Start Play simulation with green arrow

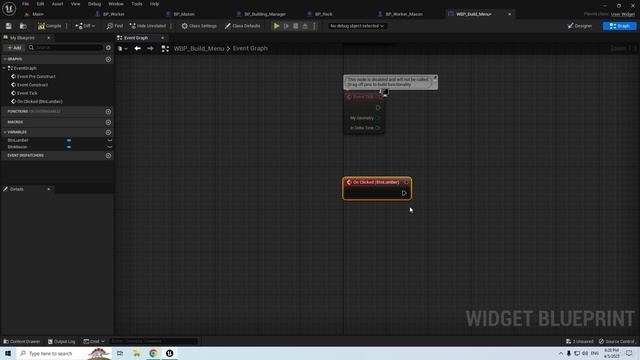click(x=276, y=26)
